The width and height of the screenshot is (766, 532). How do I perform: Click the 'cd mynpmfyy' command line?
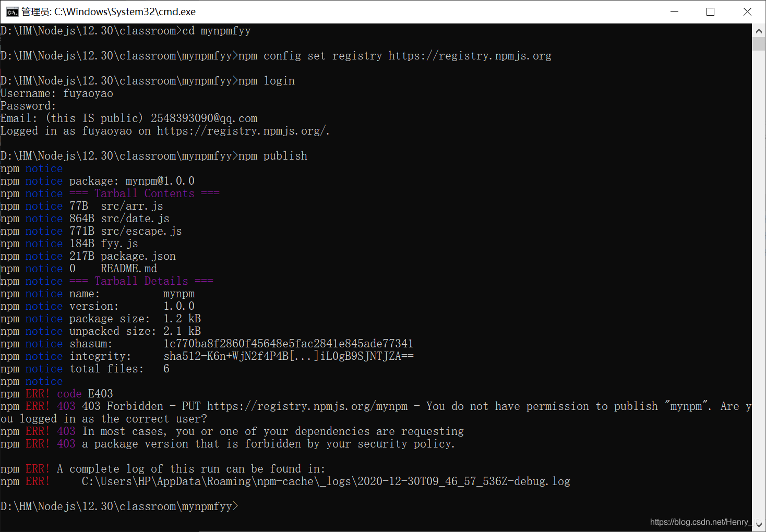click(126, 31)
